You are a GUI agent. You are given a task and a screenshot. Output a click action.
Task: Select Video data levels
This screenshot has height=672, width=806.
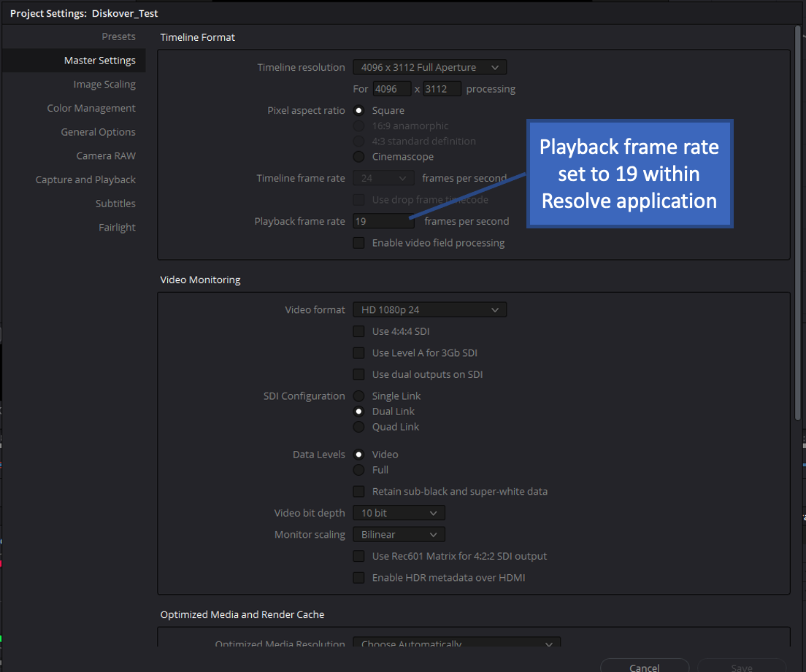(358, 455)
